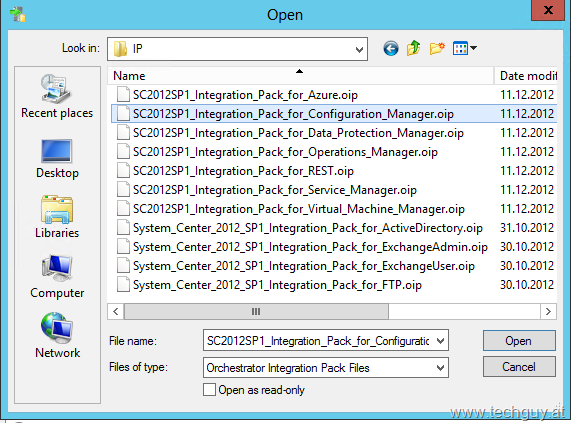Close the Open dialog
Viewport: 571px width, 423px height.
548,10
